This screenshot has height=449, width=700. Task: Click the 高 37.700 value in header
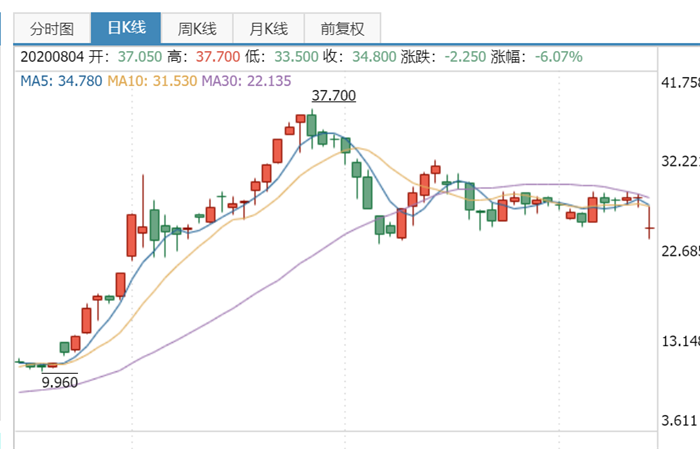[218, 57]
